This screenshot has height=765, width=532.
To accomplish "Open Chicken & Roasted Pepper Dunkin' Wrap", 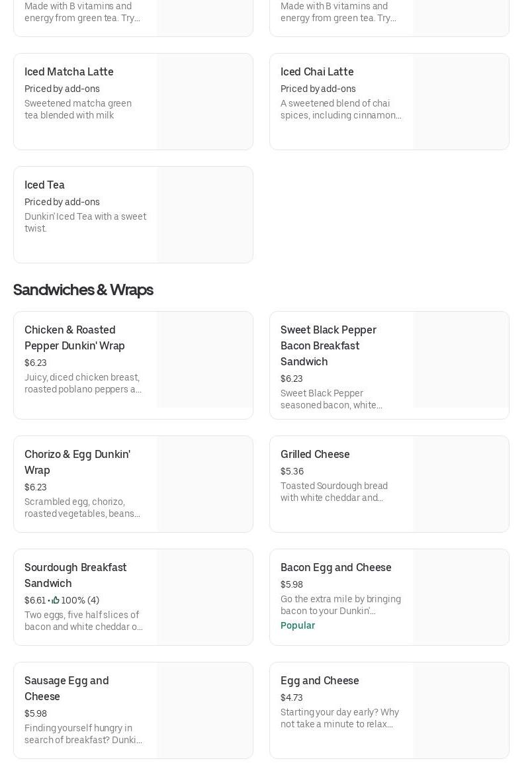I will tap(74, 337).
